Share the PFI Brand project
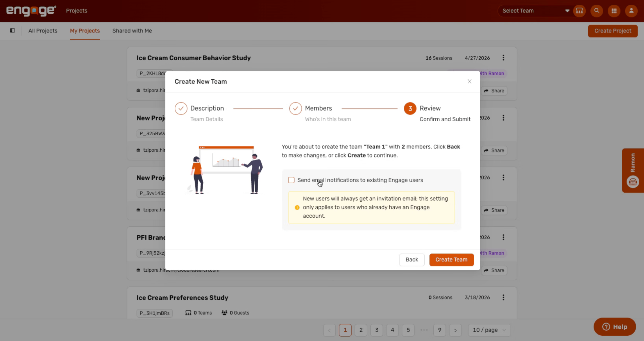 pos(494,270)
